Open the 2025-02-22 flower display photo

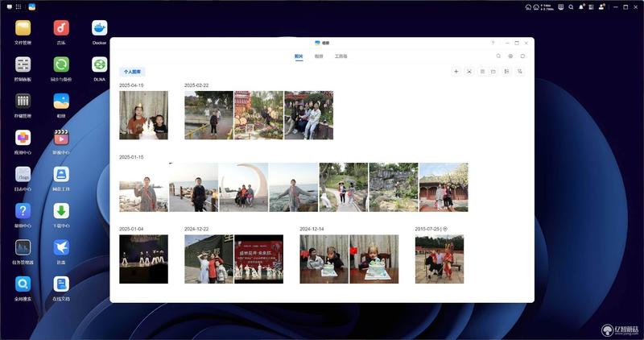pyautogui.click(x=258, y=115)
